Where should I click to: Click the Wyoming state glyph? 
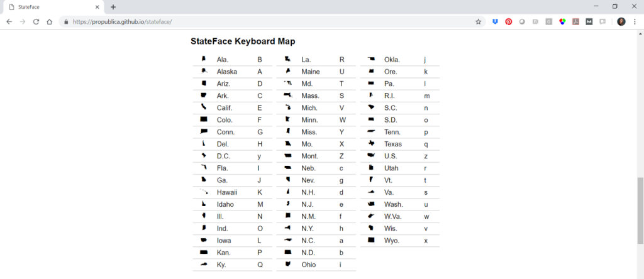click(371, 240)
